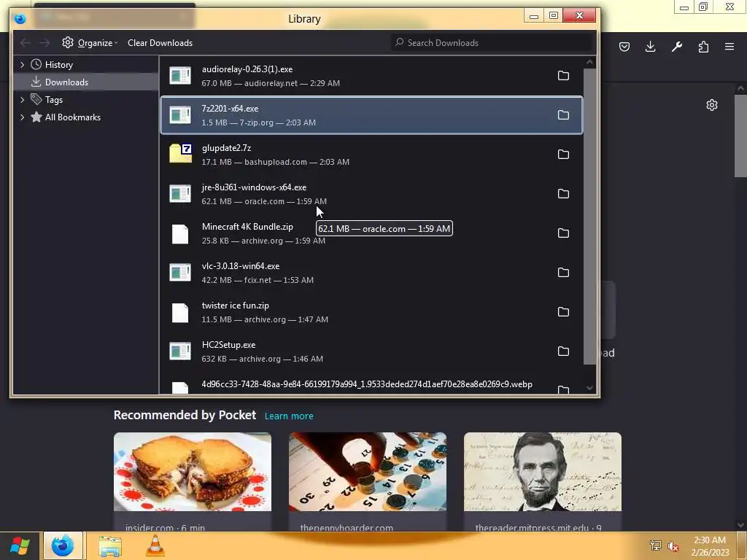Select Downloads in the Library sidebar
The width and height of the screenshot is (747, 560).
point(86,82)
